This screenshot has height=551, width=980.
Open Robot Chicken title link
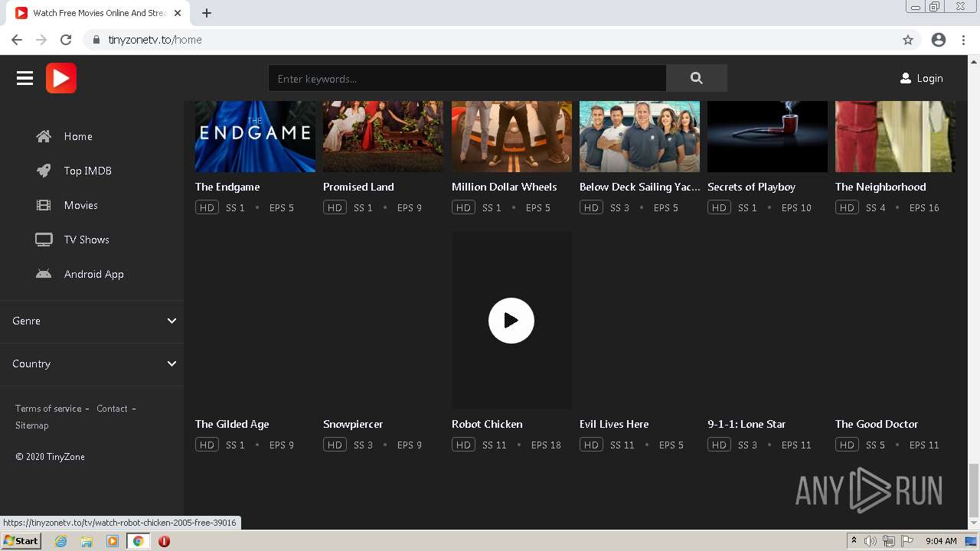point(487,424)
